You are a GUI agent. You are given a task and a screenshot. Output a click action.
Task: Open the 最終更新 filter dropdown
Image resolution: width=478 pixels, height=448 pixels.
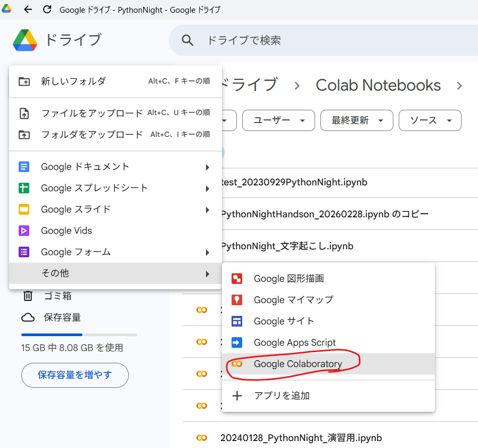tap(357, 120)
